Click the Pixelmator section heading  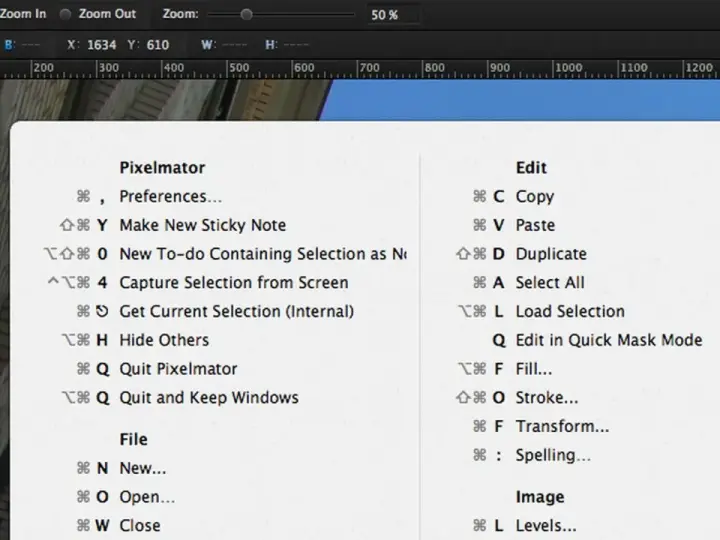(x=162, y=168)
